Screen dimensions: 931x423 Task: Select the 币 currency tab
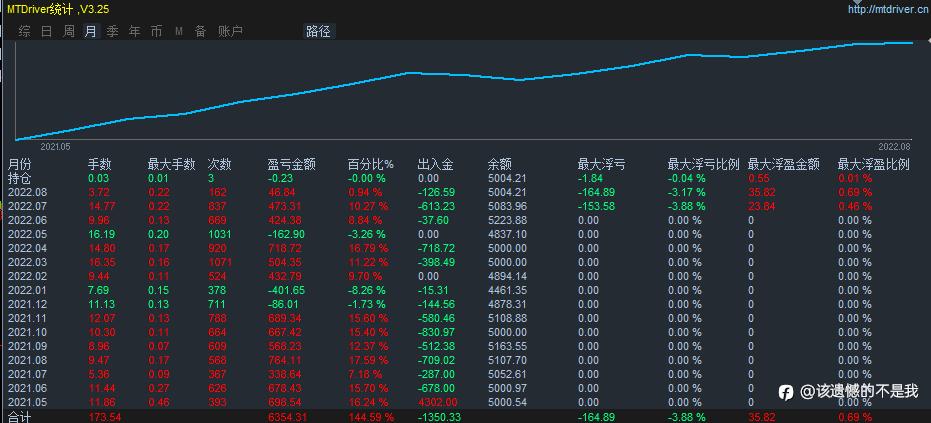(x=156, y=31)
